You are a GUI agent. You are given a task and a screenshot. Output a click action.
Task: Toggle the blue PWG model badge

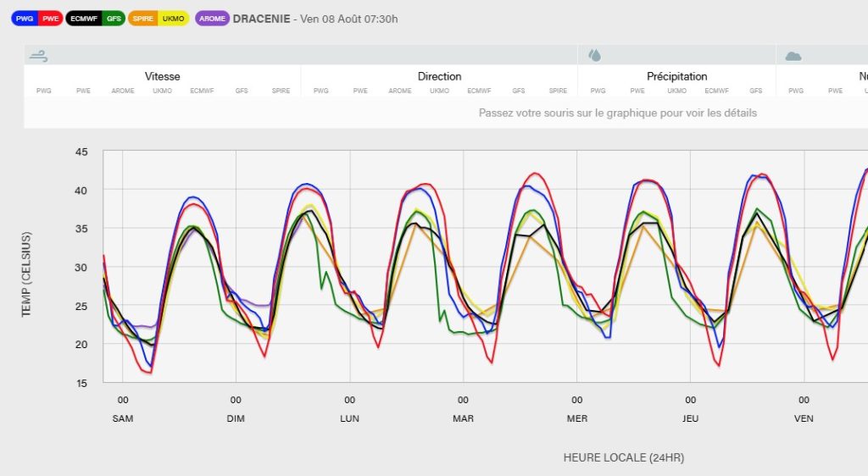25,19
